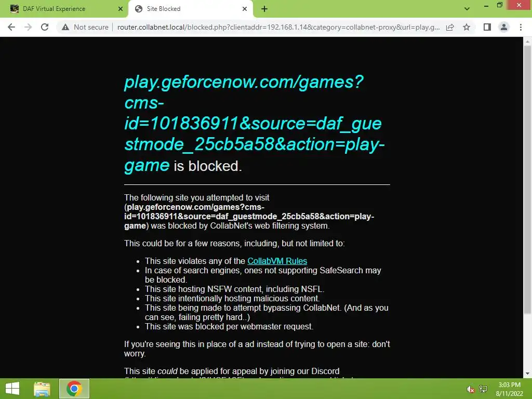Image resolution: width=532 pixels, height=399 pixels.
Task: Open the network status tray icon
Action: click(483, 389)
